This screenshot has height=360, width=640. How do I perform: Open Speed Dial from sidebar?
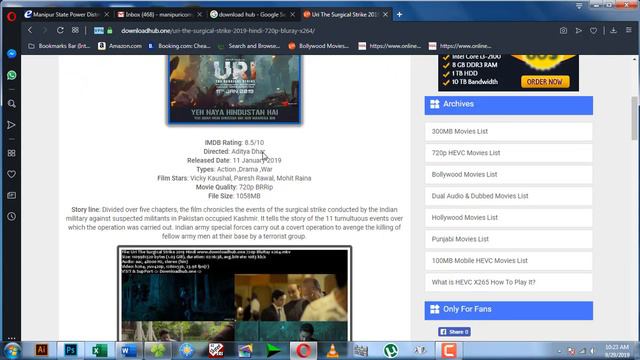11,153
